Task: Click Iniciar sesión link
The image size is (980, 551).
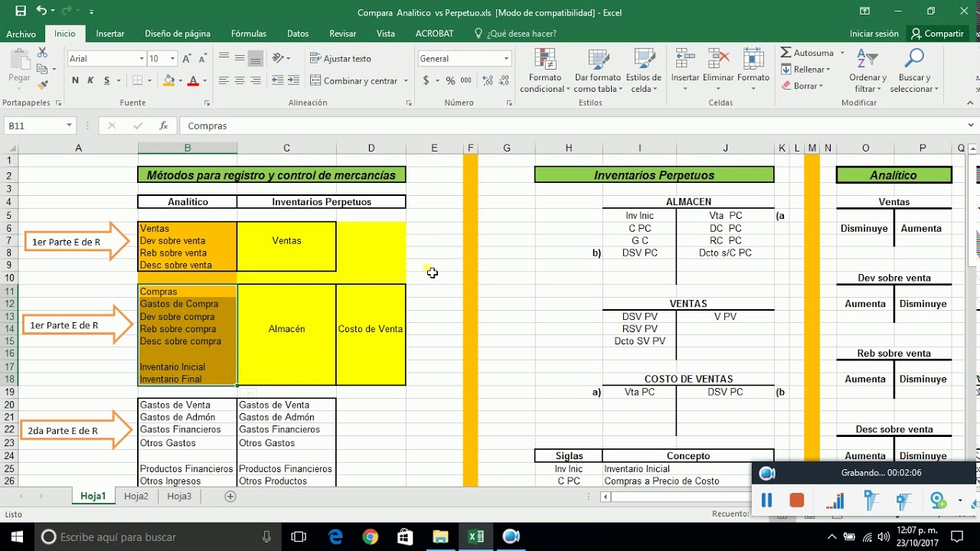Action: click(x=874, y=34)
